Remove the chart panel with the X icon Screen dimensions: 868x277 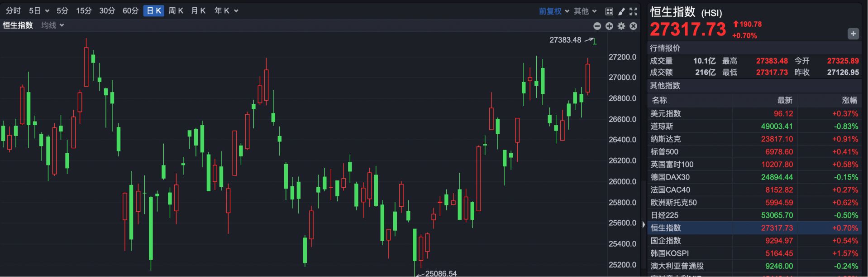[634, 26]
